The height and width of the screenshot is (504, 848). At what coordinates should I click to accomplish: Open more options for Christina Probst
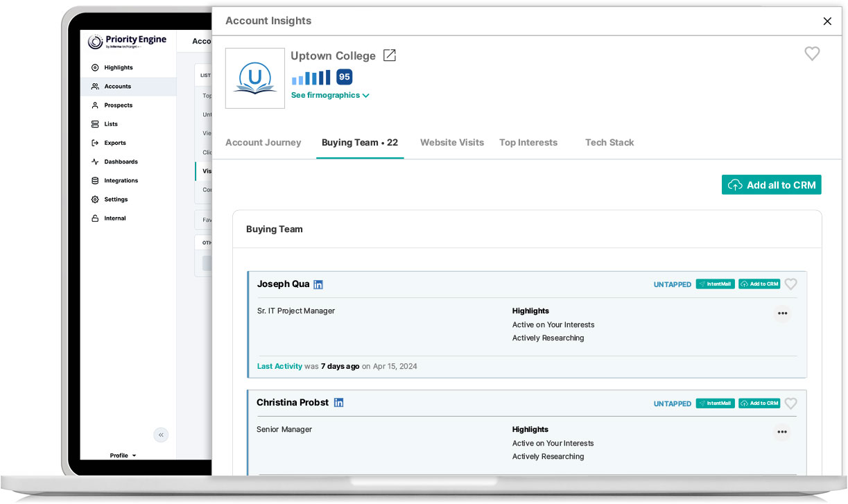(782, 433)
